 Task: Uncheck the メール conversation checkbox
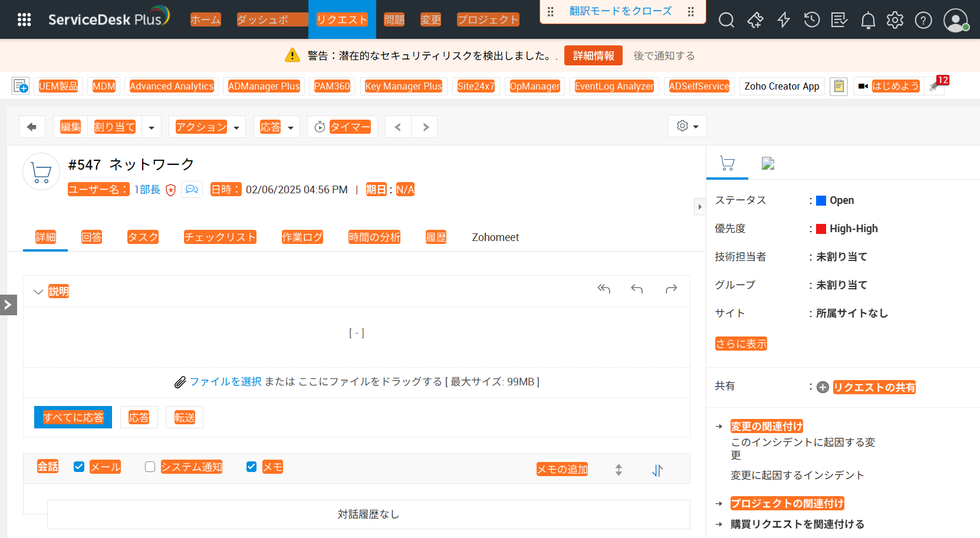[x=79, y=467]
